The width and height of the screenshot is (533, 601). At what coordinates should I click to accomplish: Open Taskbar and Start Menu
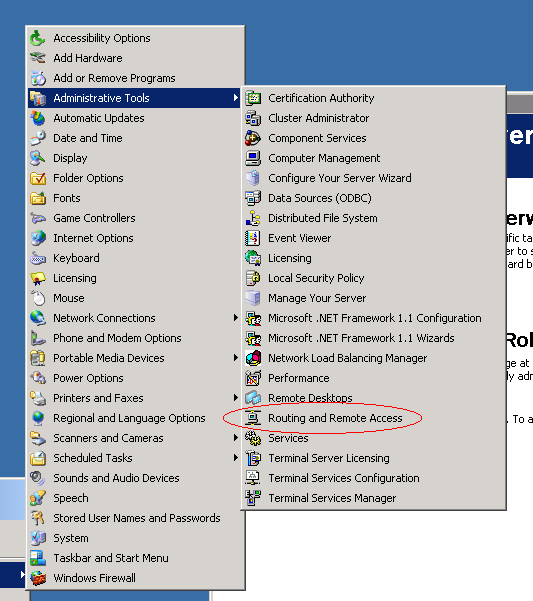pos(134,558)
